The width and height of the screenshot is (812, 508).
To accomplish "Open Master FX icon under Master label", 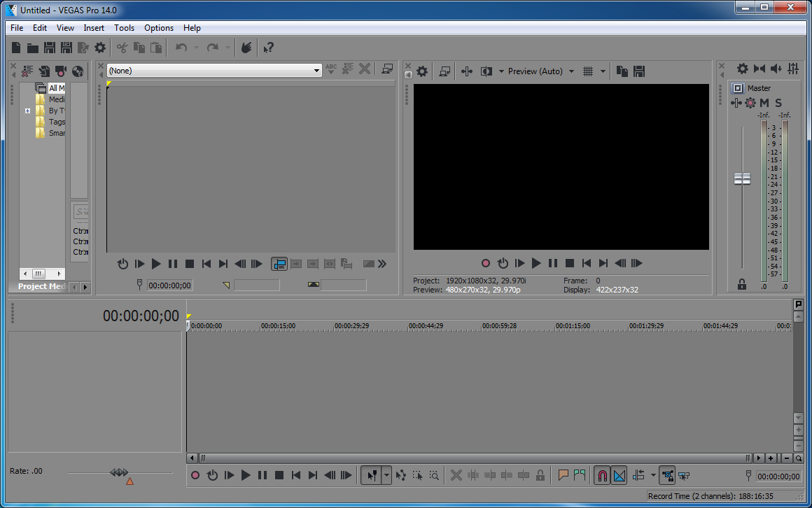I will tap(736, 103).
